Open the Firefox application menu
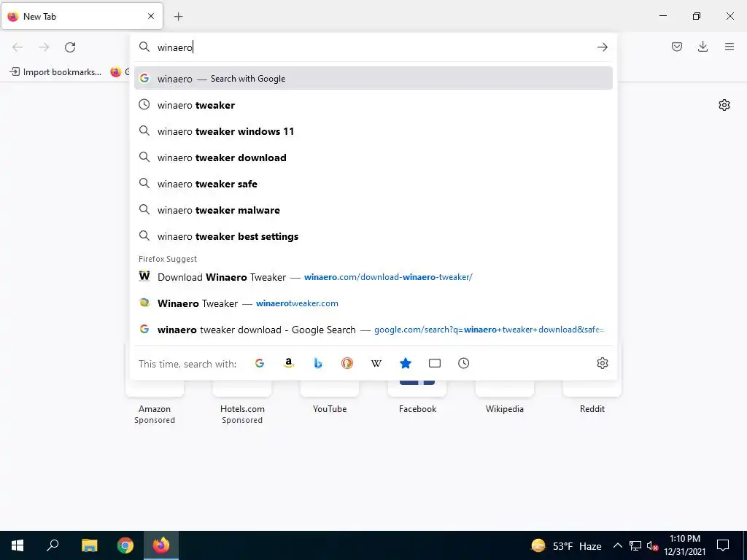747x560 pixels. [x=729, y=47]
